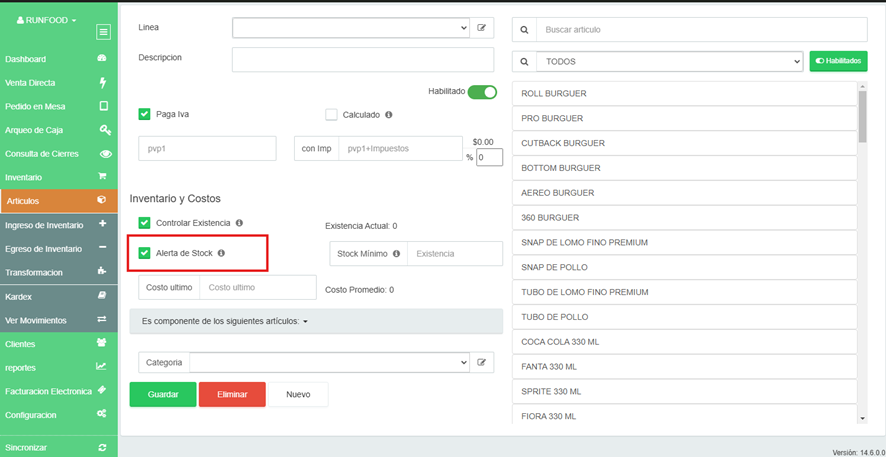Click the Pedido en Mesa tablet icon
The width and height of the screenshot is (886, 457).
(x=103, y=106)
